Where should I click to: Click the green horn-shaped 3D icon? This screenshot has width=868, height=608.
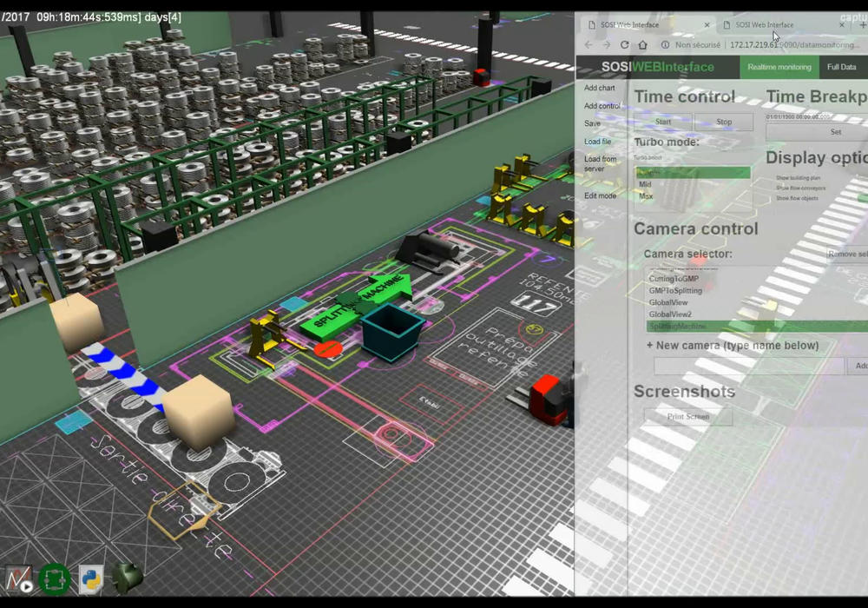[128, 578]
